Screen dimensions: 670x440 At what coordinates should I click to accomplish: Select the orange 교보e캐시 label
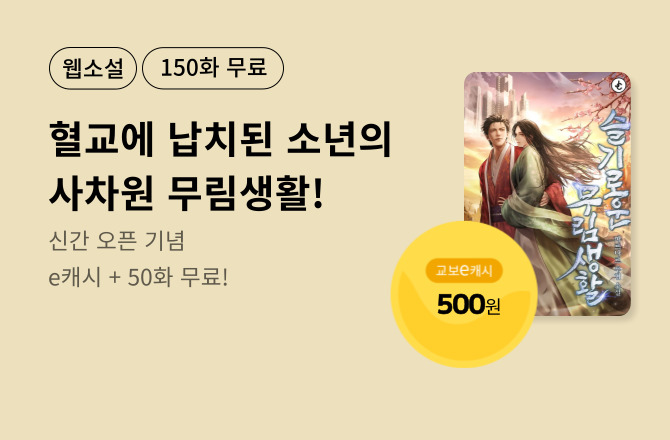pyautogui.click(x=464, y=270)
